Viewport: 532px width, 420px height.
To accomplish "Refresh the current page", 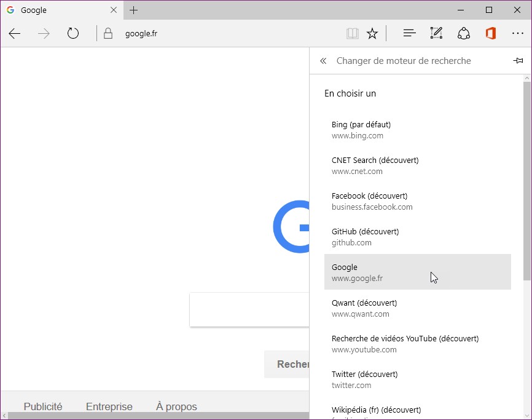I will coord(73,34).
